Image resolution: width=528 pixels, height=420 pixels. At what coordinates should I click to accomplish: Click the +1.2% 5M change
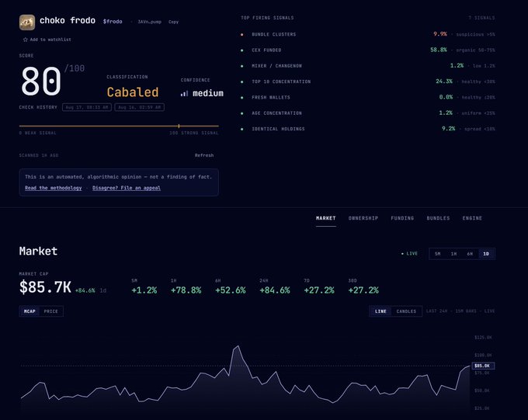point(144,290)
